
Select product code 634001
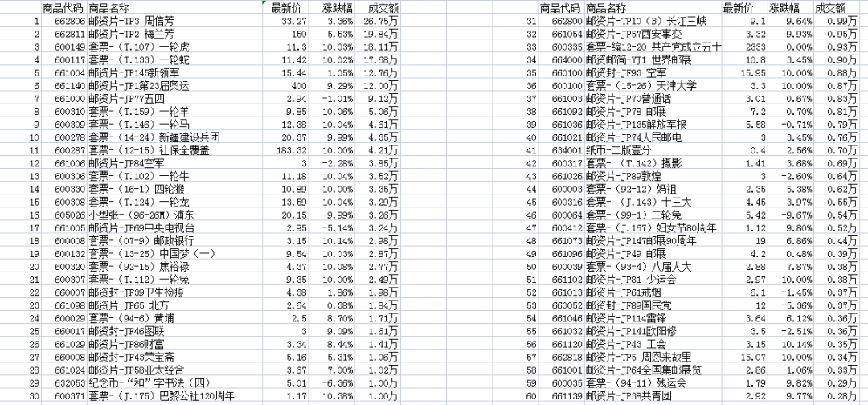tap(567, 149)
